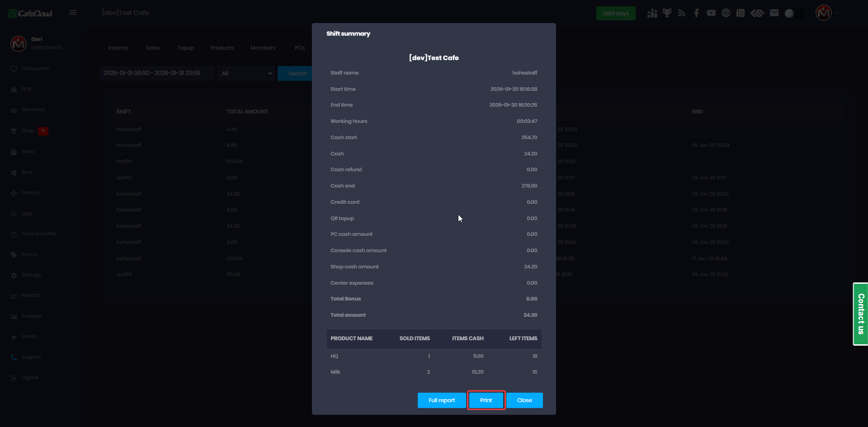Close the Shift summary dialog
Viewport: 868px width, 427px height.
click(x=524, y=400)
